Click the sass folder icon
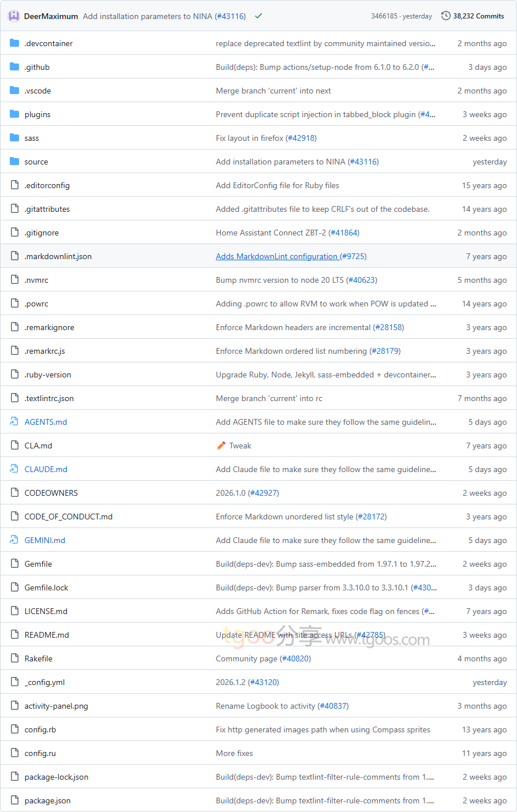The height and width of the screenshot is (812, 517). pos(14,138)
